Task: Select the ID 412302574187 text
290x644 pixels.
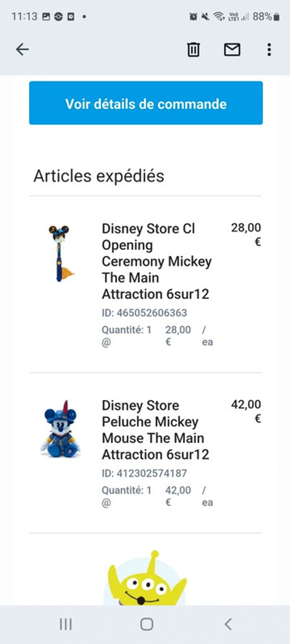Action: (x=144, y=473)
